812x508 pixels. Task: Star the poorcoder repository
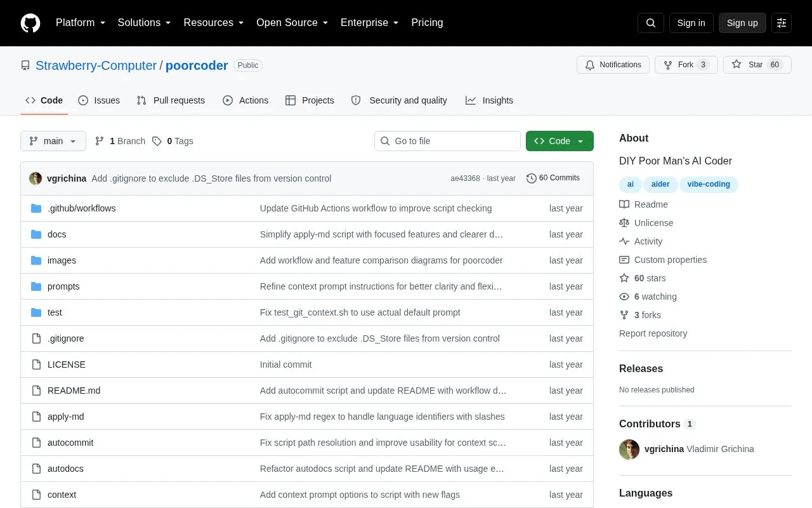point(757,65)
